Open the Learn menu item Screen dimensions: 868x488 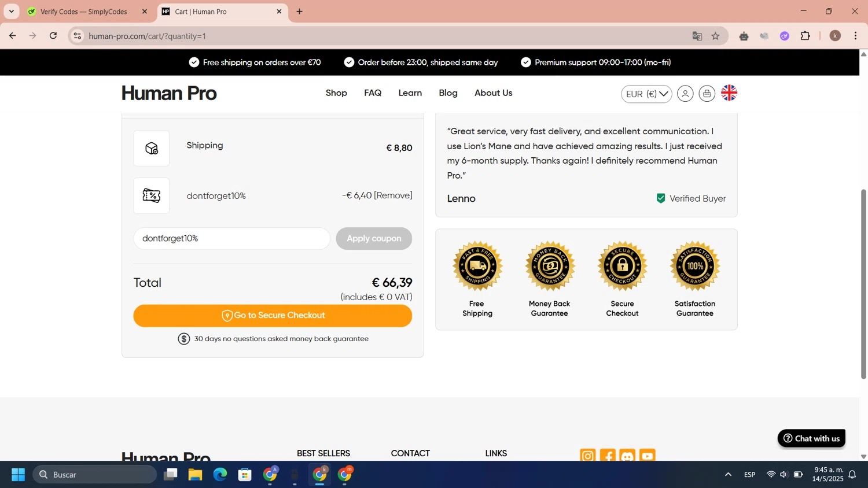(410, 93)
